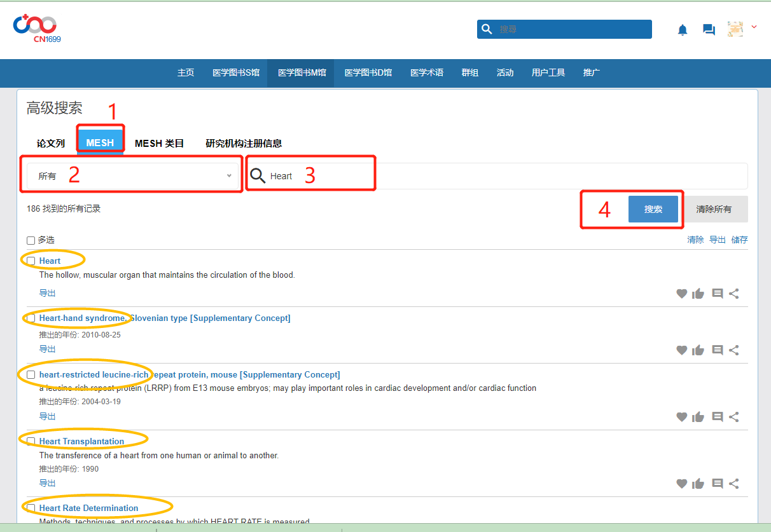This screenshot has width=771, height=532.
Task: Click the user avatar picture
Action: (x=735, y=29)
